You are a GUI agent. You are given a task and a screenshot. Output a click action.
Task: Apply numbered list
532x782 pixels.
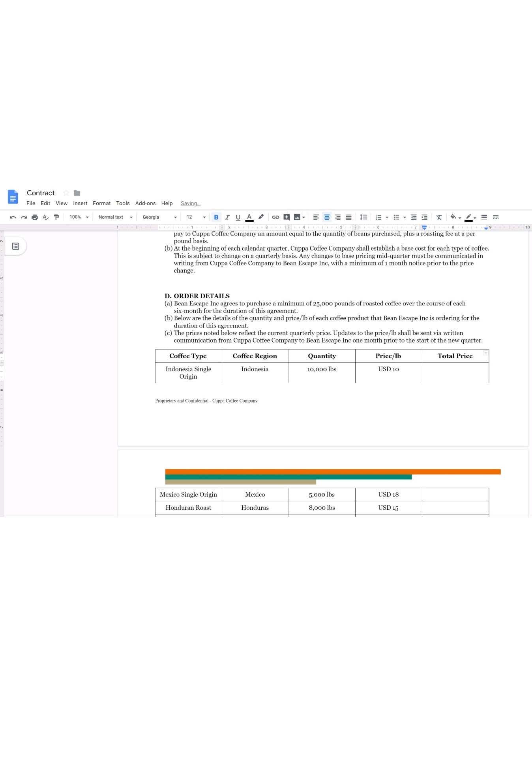[378, 217]
